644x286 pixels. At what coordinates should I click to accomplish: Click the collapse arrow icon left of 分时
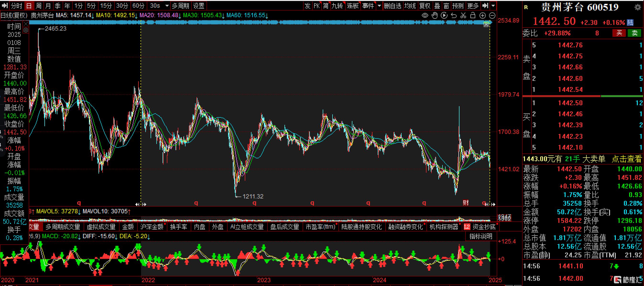click(5, 5)
